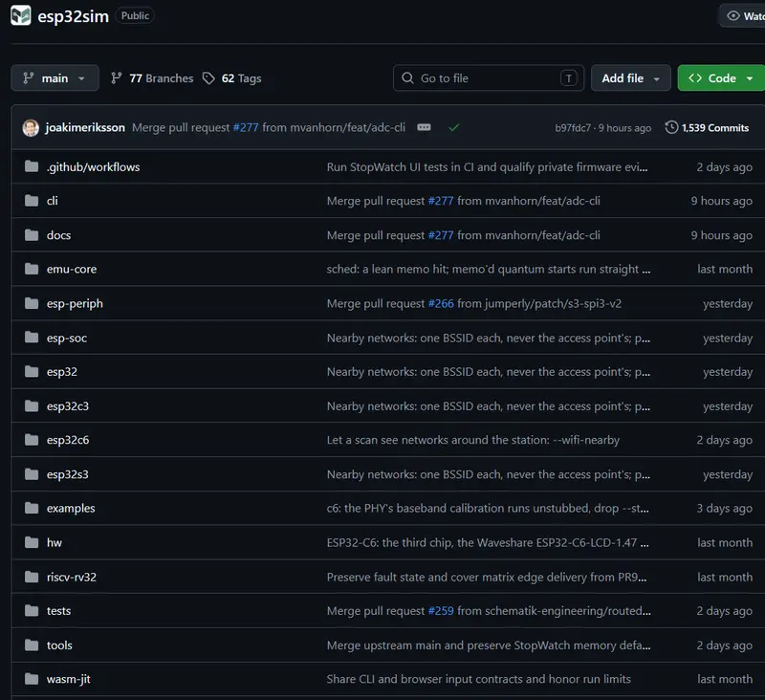Open the esp32sim repository name link

pos(74,16)
